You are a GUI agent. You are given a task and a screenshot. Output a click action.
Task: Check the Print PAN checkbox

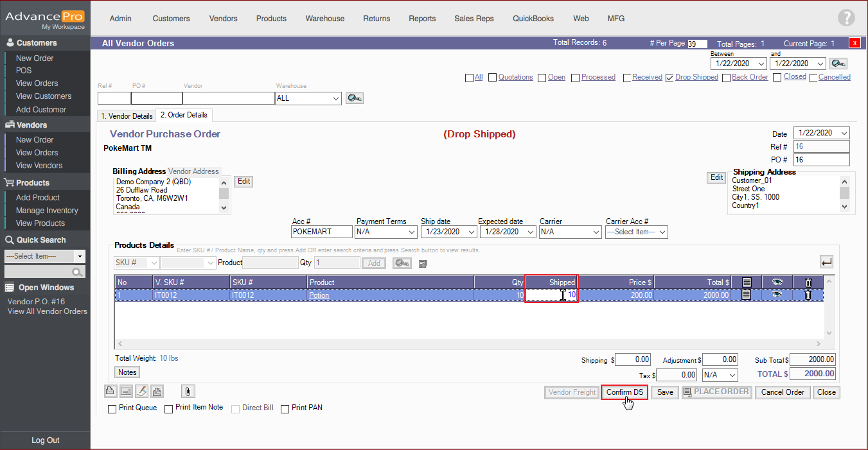click(285, 409)
